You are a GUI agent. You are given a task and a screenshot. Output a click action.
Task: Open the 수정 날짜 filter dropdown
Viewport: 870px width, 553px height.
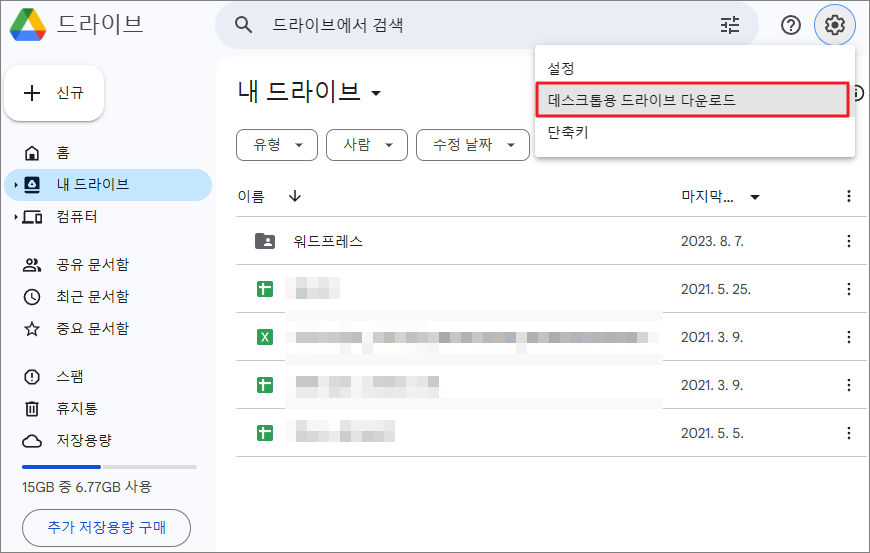click(472, 145)
